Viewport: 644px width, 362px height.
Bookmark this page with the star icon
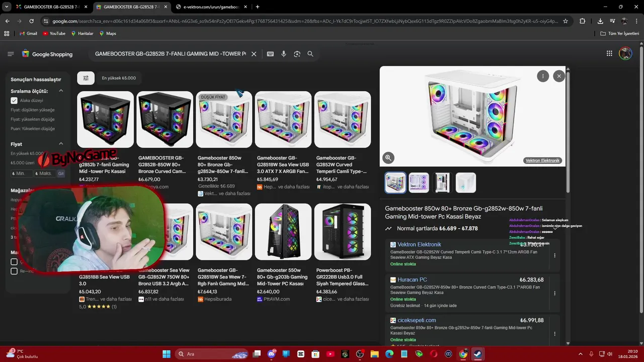[x=566, y=21]
